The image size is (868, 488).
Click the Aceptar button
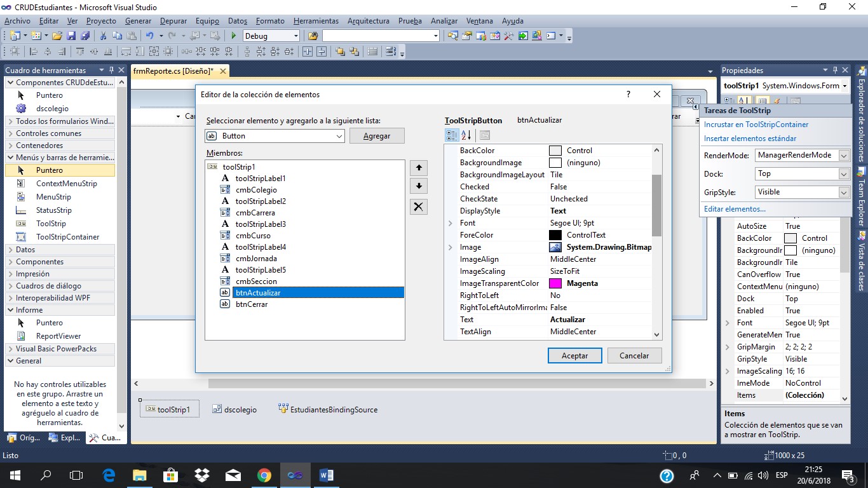click(574, 355)
